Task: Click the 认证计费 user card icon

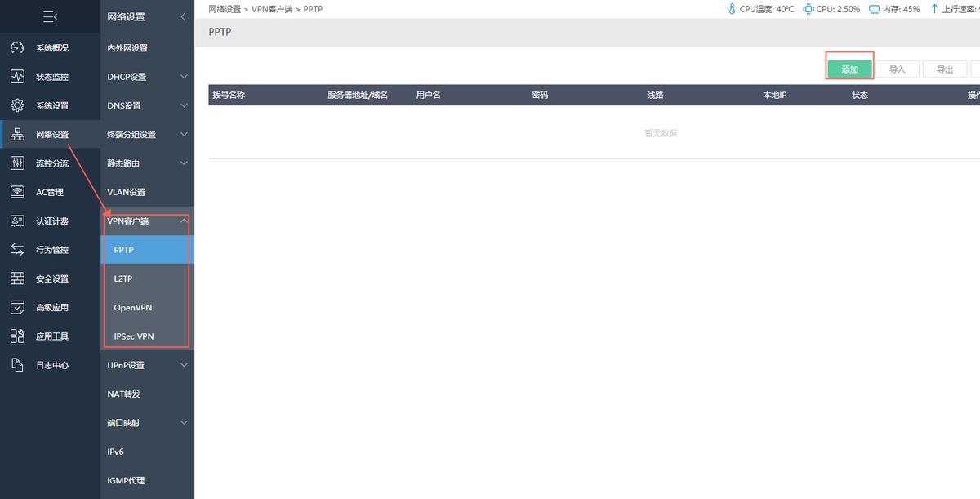Action: click(17, 221)
